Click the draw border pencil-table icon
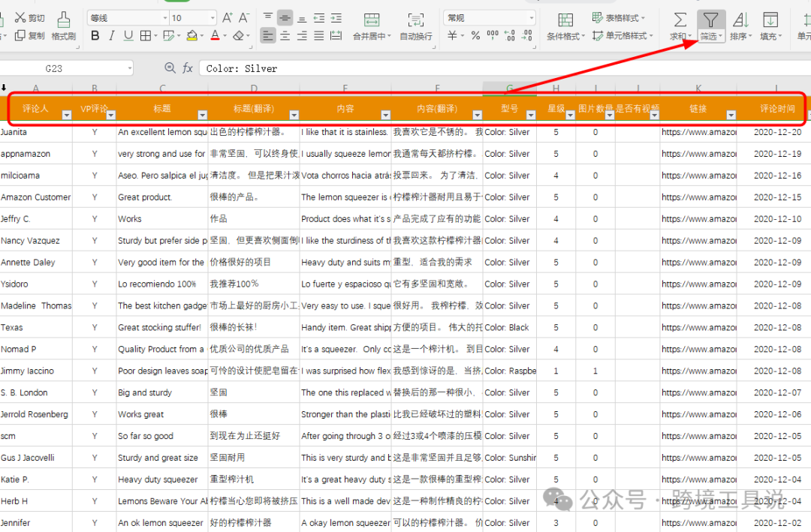 (168, 36)
